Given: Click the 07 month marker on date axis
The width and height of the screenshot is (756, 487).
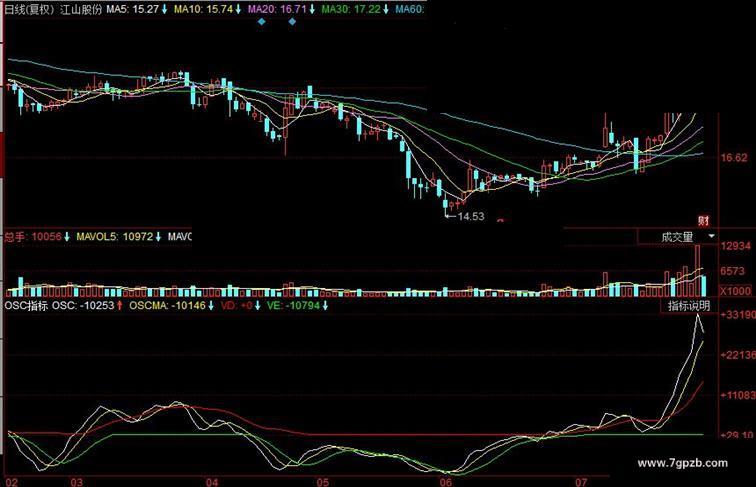Looking at the screenshot, I should coord(581,482).
